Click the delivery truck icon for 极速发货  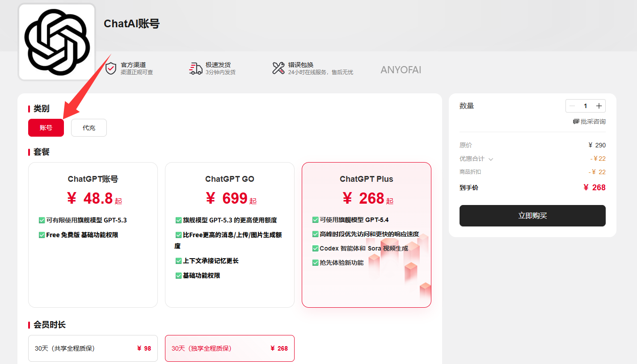[196, 68]
